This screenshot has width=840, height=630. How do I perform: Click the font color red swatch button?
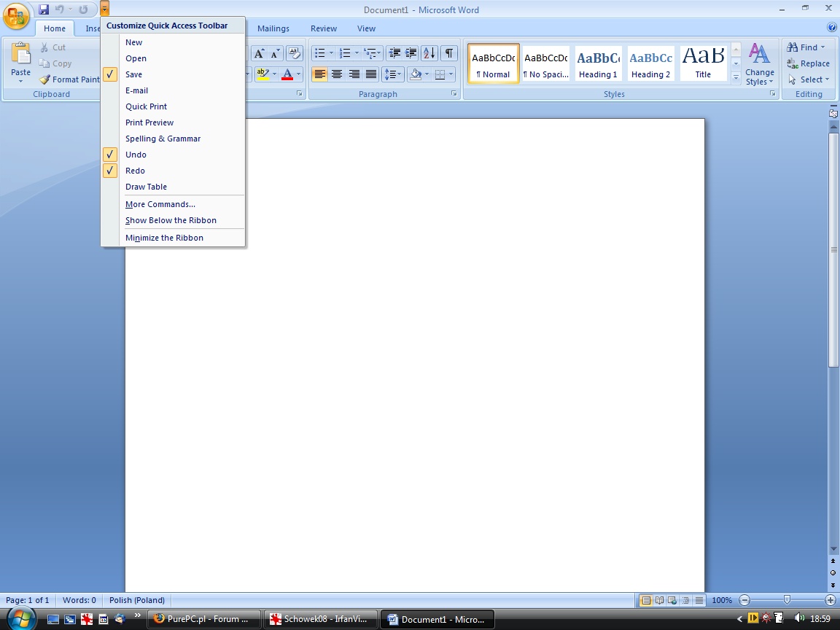click(x=287, y=74)
